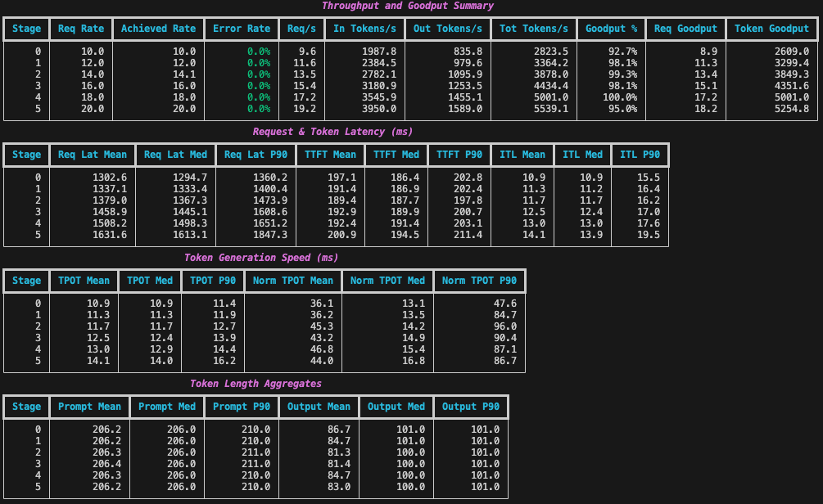Click Stage header of Token Generation Speed table

[x=26, y=281]
